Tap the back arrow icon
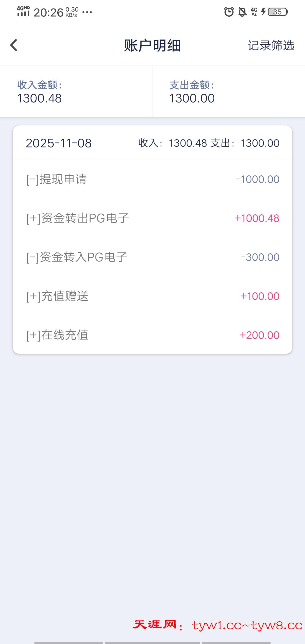Screen dimensions: 305x644 click(14, 45)
